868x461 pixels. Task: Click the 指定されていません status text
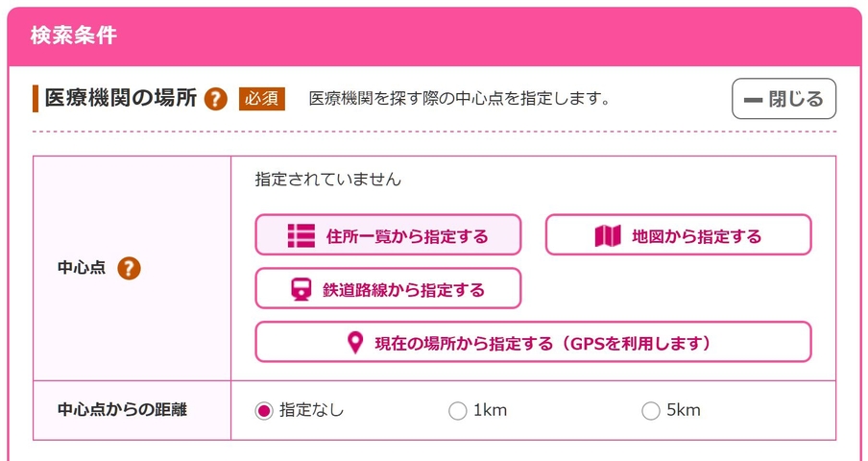pyautogui.click(x=327, y=180)
